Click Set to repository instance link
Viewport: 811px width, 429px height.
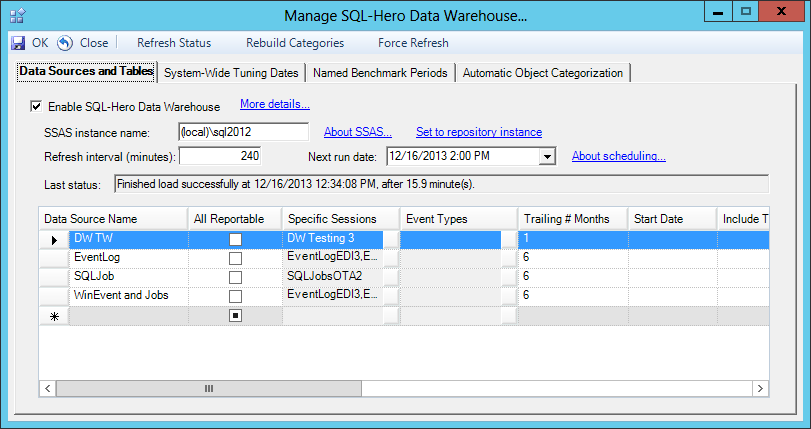[479, 132]
